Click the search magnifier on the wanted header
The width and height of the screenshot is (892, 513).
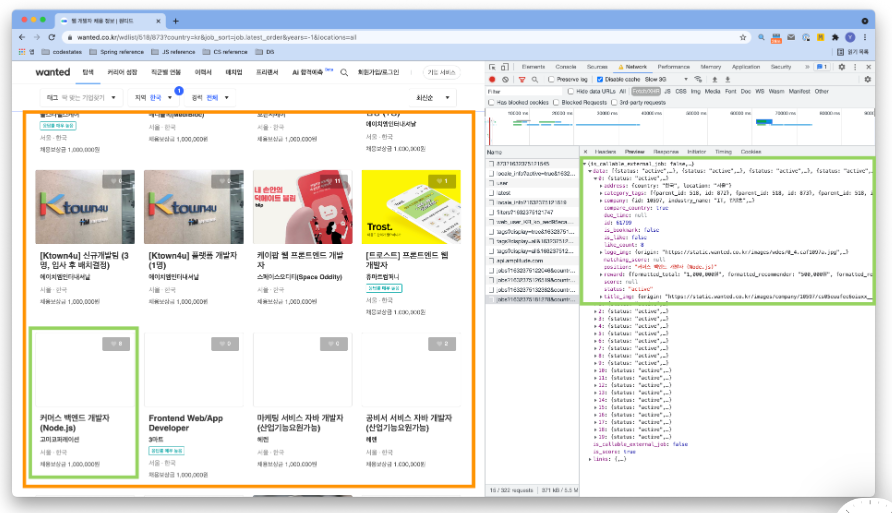pos(344,73)
